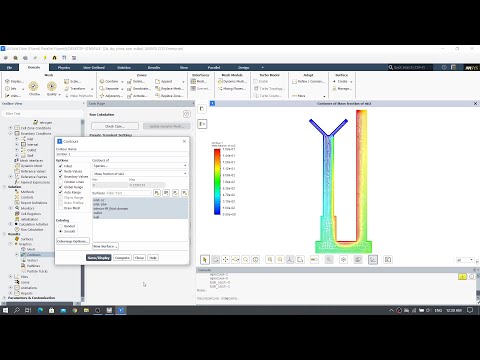Click the Check mesh icon in ribbon
480x360 pixels.
coord(33,87)
